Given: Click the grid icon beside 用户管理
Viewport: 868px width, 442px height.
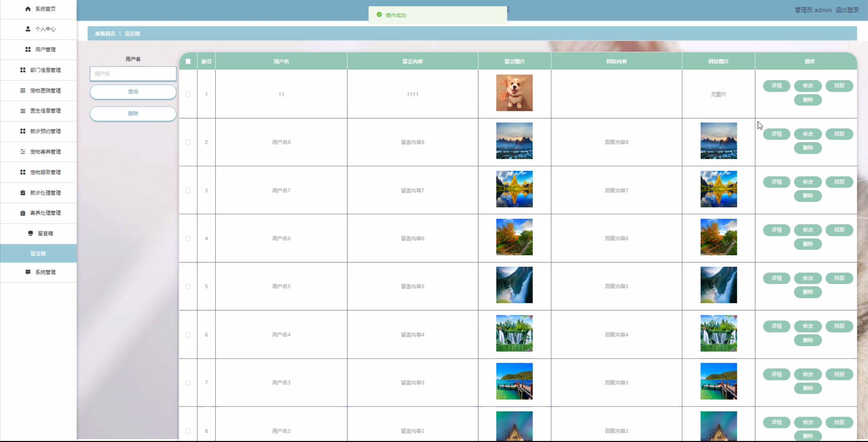Looking at the screenshot, I should point(28,50).
